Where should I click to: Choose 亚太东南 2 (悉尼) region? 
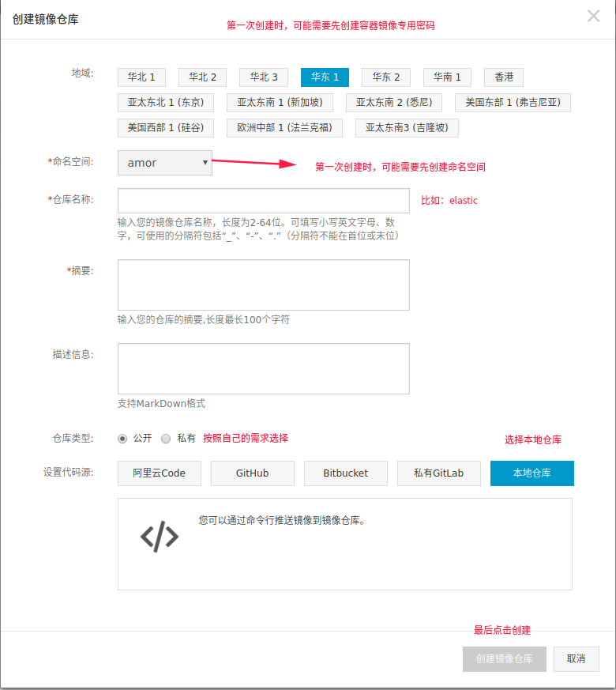tap(394, 103)
